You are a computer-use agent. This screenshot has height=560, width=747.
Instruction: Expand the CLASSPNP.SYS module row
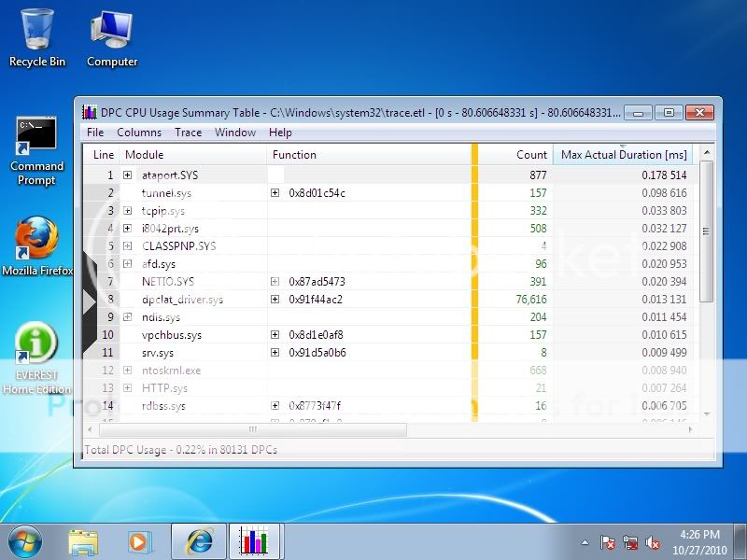point(127,245)
